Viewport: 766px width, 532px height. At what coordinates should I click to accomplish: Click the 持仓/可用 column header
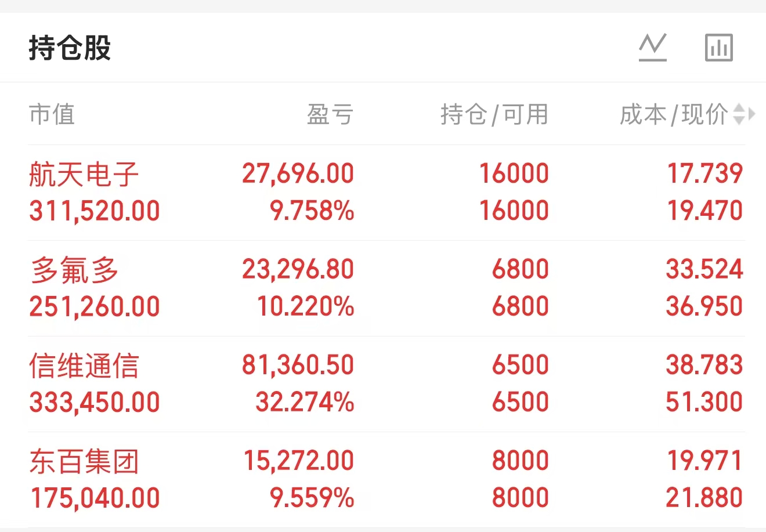[494, 114]
